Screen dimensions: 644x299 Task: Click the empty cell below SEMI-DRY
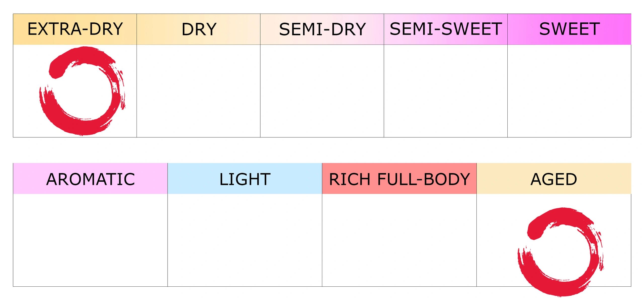322,91
